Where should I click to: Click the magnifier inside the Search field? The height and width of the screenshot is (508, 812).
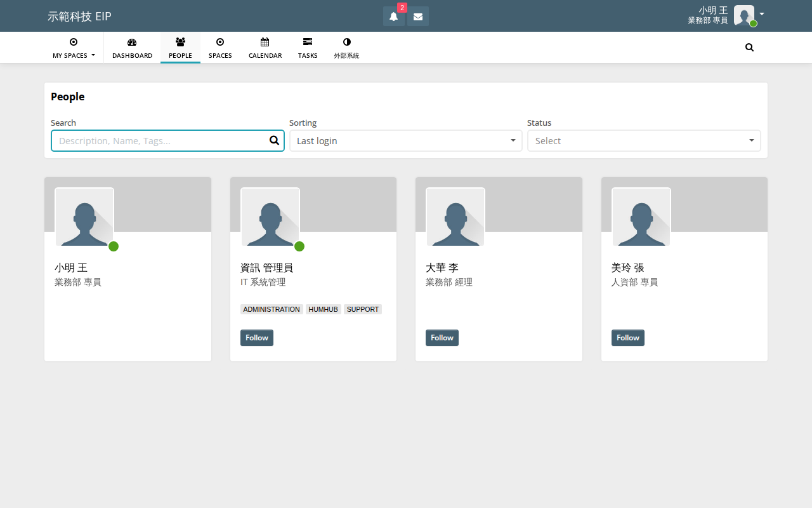coord(274,140)
